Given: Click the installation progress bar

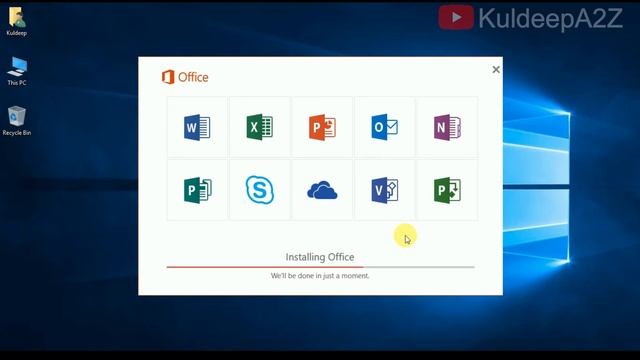Looking at the screenshot, I should [320, 267].
